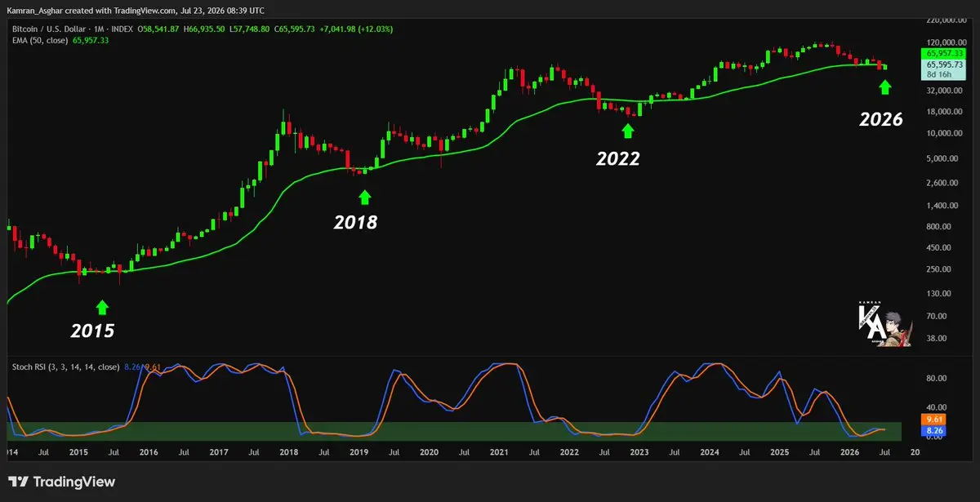Viewport: 980px width, 502px height.
Task: Click the 2017 label on time axis
Action: tap(218, 451)
